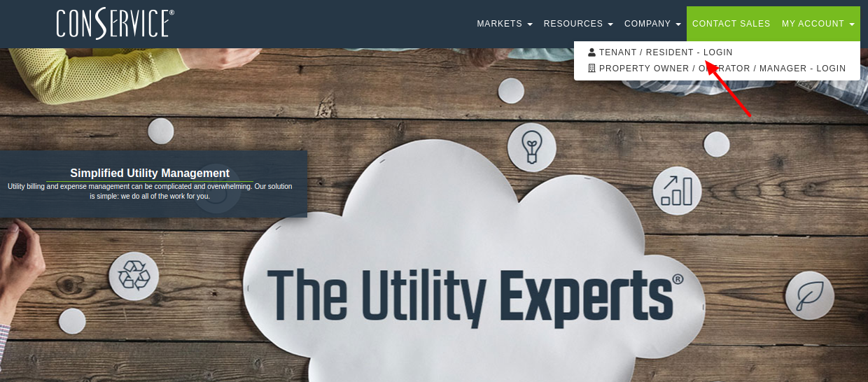Expand the Markets dropdown caret
Viewport: 868px width, 382px height.
coord(530,24)
